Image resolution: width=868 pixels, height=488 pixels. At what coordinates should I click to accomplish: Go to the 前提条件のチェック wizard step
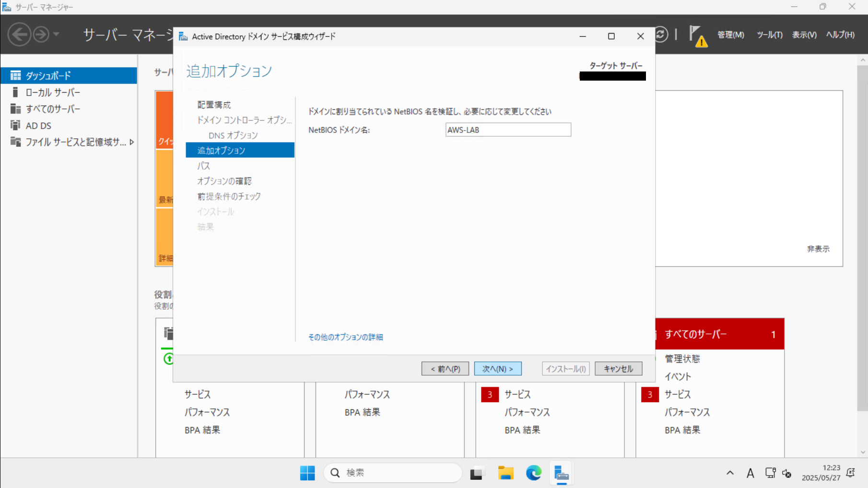(x=229, y=196)
